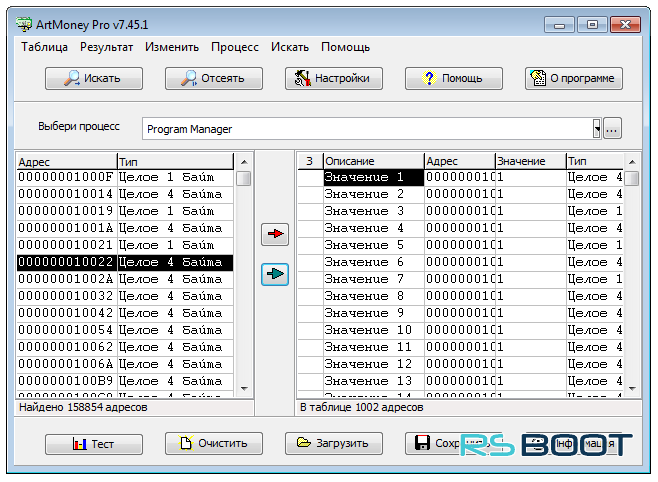Click down arrow of left results scrollbar
658x482 pixels.
pos(244,389)
